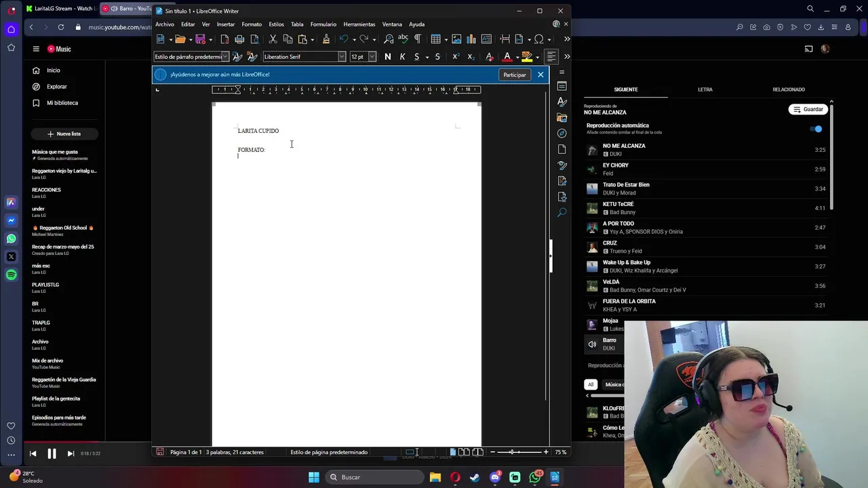Open 12 pt font size dropdown
The image size is (868, 488).
point(372,57)
